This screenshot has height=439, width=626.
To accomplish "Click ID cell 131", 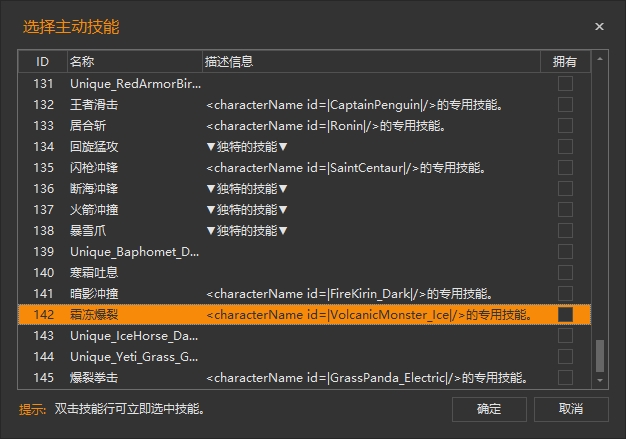I will tap(44, 84).
